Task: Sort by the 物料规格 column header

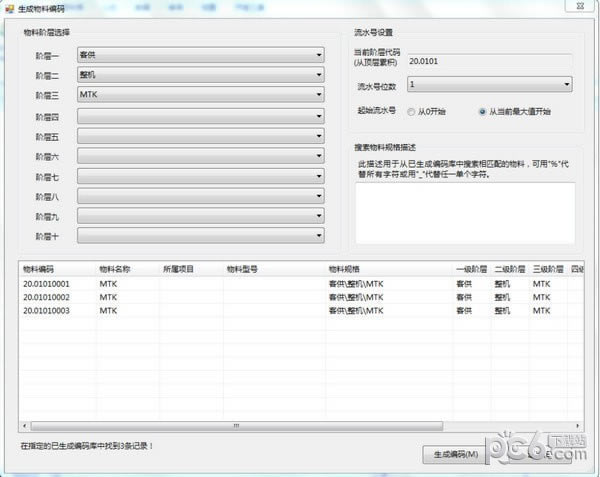Action: (344, 269)
